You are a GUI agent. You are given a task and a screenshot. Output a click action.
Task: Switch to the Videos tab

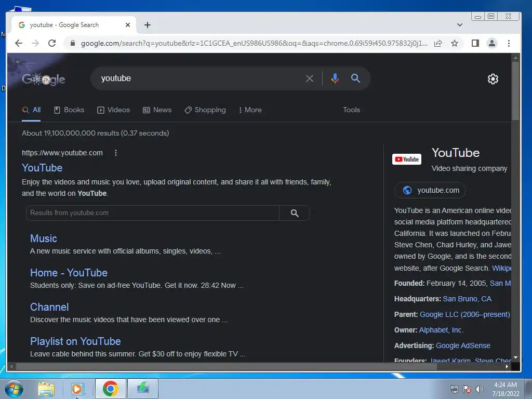(x=114, y=110)
